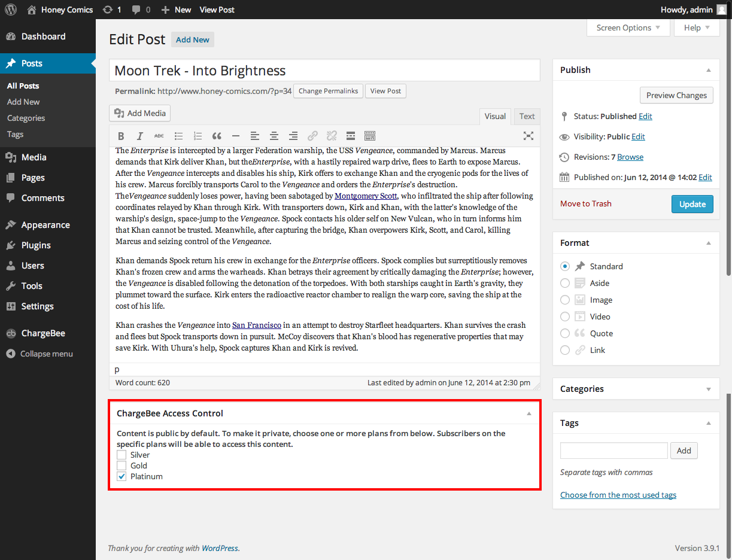
Task: Toggle distraction-free fullscreen editor icon
Action: pos(529,136)
